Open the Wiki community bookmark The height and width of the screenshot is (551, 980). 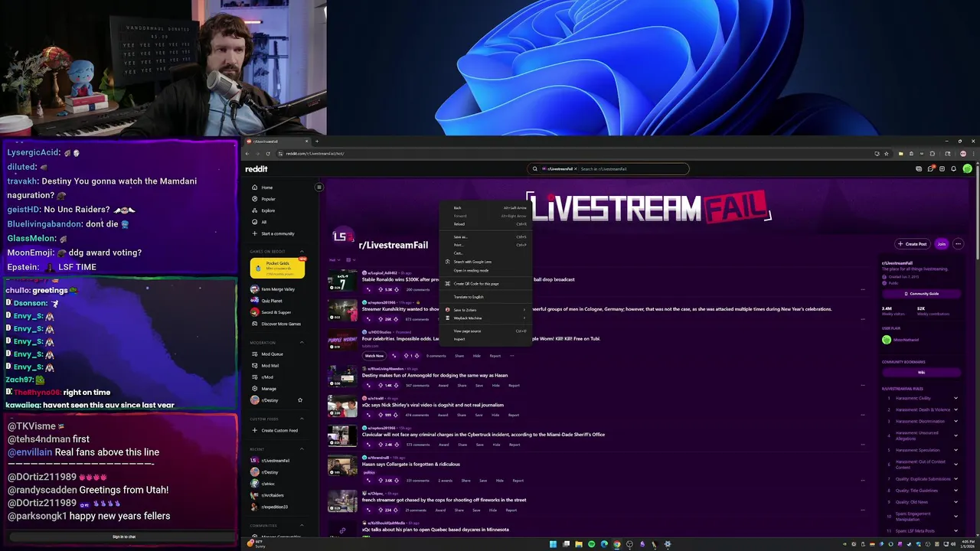click(x=921, y=373)
